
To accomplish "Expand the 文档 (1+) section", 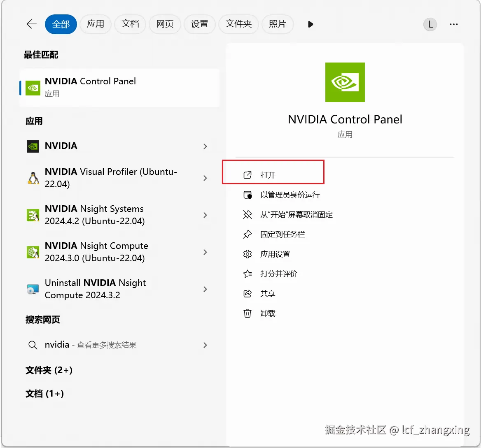I will 45,393.
